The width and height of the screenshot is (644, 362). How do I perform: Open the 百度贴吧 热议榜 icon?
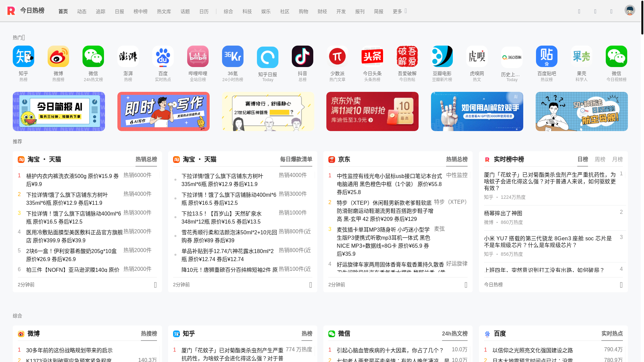[x=547, y=56]
